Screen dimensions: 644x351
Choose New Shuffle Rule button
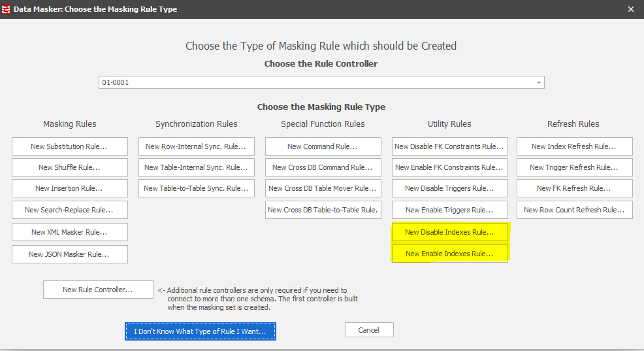click(69, 167)
